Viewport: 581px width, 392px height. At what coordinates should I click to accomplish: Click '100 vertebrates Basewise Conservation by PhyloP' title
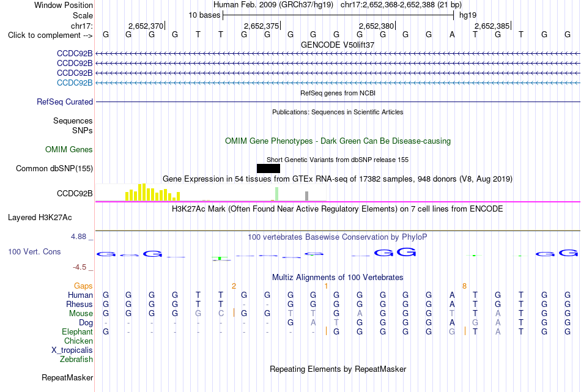tap(338, 237)
